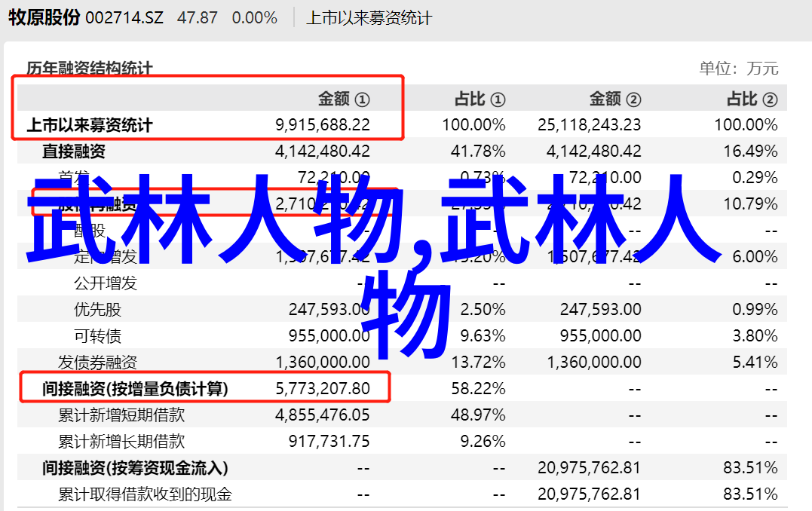Click the 累计新增长期借款 row

pyautogui.click(x=121, y=442)
